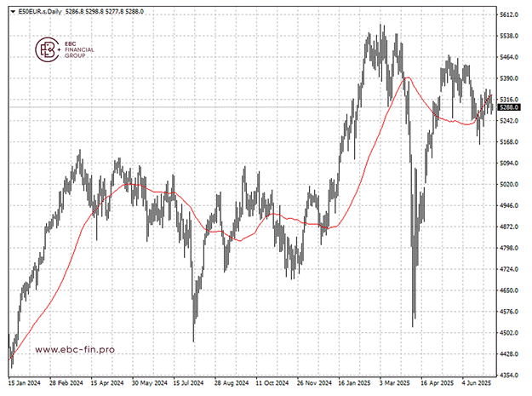Click the 16 Jan 2025 date label

(x=354, y=383)
